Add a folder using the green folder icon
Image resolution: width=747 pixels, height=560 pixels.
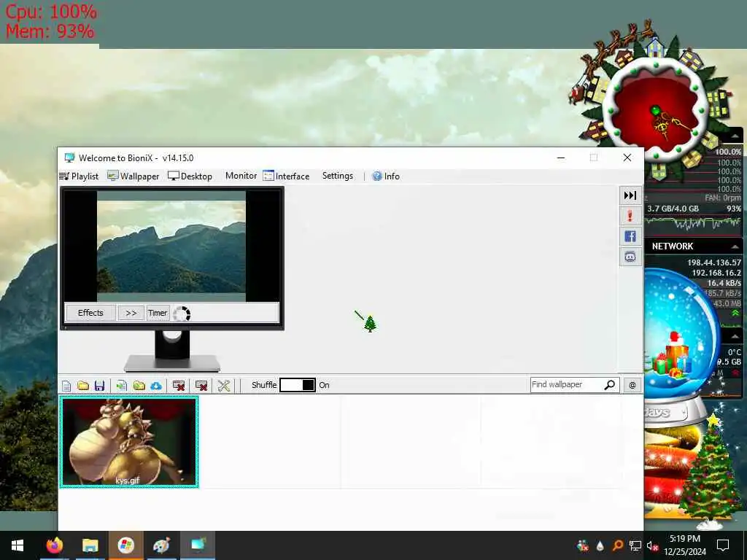(139, 385)
